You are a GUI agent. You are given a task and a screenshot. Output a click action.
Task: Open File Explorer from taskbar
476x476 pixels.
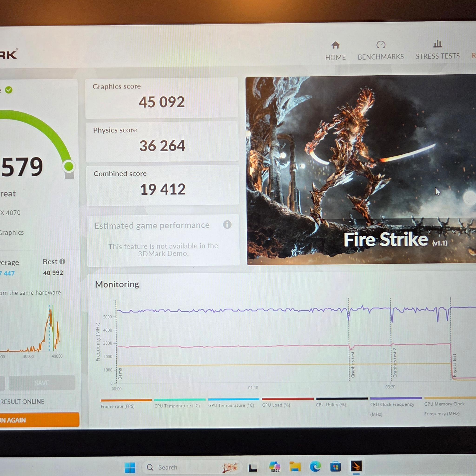[x=295, y=467]
